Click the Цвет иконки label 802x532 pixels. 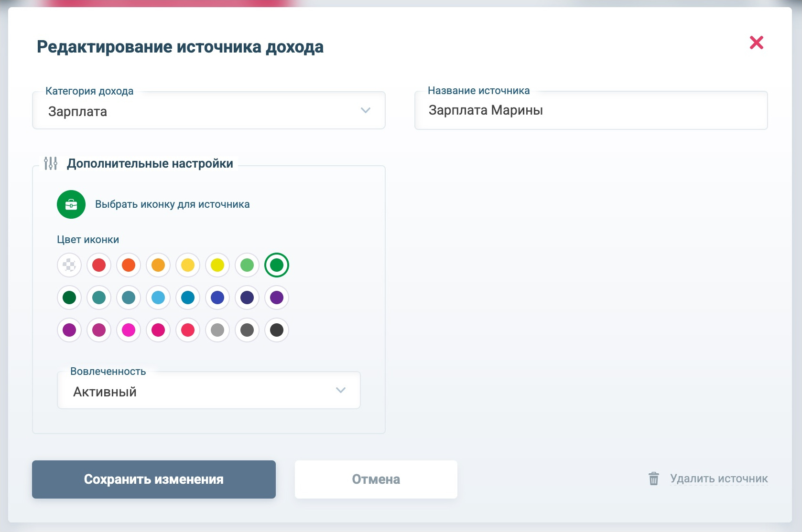pos(88,240)
